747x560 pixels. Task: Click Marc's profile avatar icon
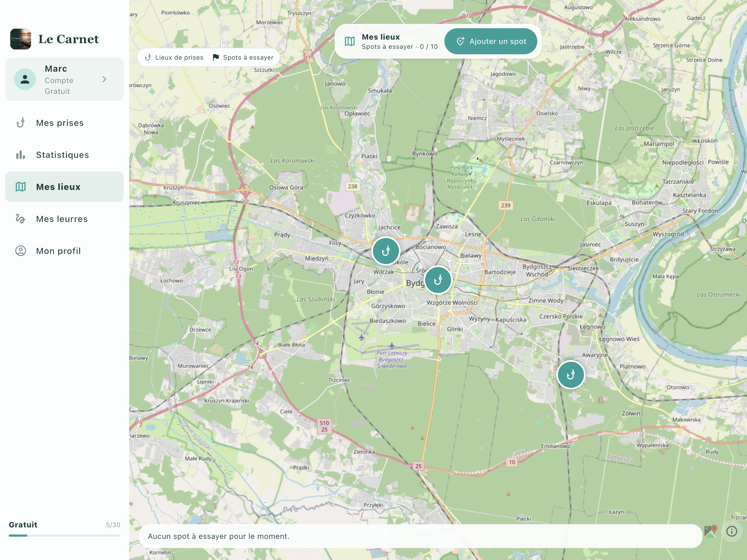click(25, 79)
